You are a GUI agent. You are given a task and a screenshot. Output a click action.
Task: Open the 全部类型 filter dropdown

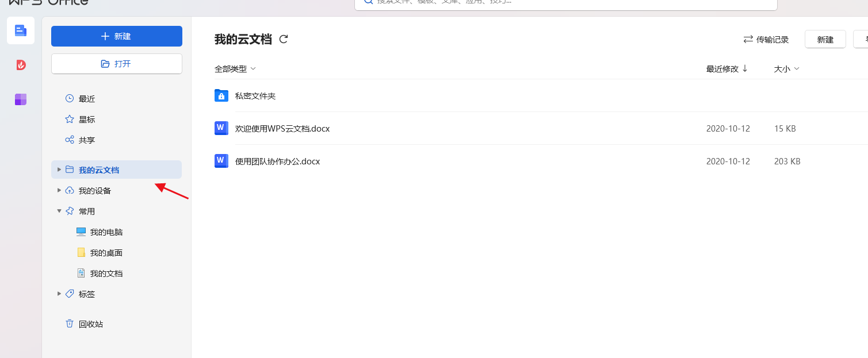[x=235, y=69]
